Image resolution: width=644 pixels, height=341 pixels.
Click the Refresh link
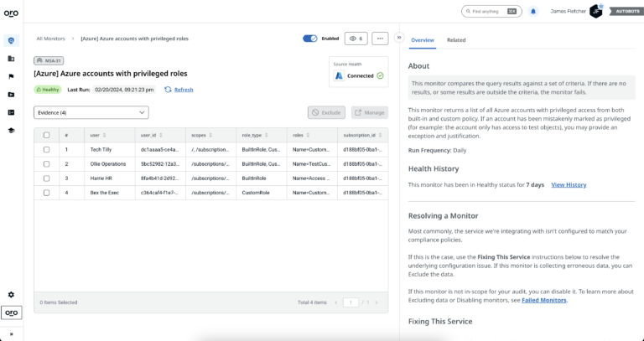click(x=184, y=90)
